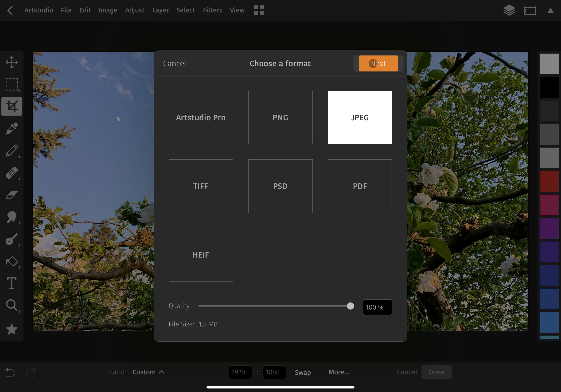
Task: Open the Adjust menu
Action: (135, 10)
